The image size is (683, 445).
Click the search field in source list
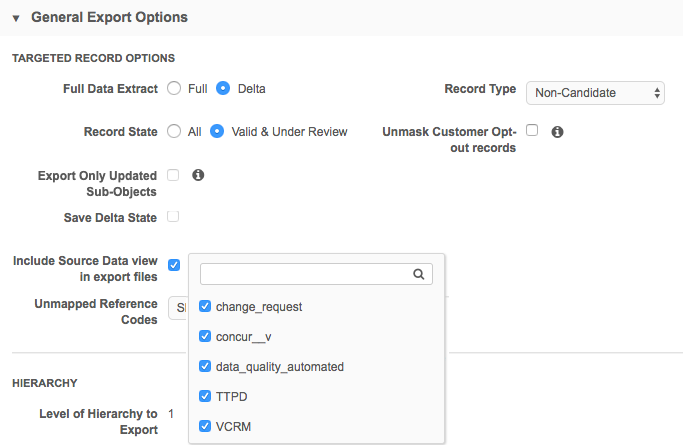[305, 274]
